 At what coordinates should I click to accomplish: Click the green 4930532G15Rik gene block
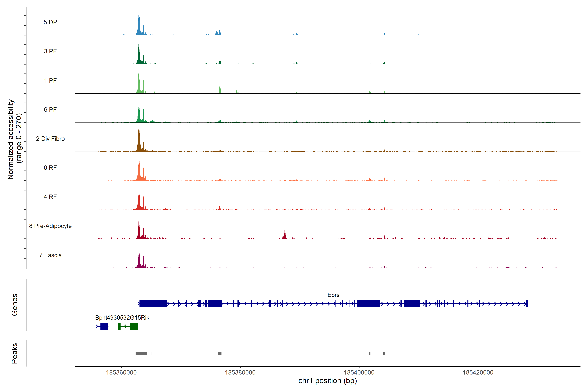point(134,326)
